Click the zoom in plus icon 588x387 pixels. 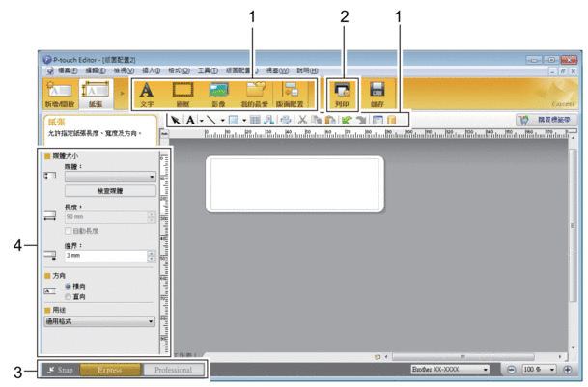click(568, 370)
